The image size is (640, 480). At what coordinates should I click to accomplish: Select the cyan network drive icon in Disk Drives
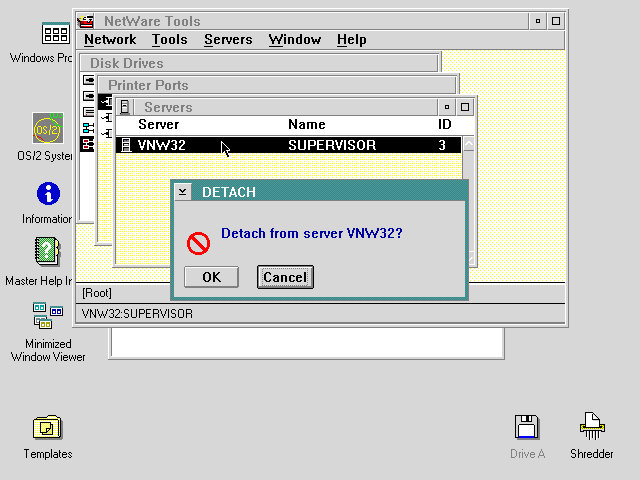point(88,128)
